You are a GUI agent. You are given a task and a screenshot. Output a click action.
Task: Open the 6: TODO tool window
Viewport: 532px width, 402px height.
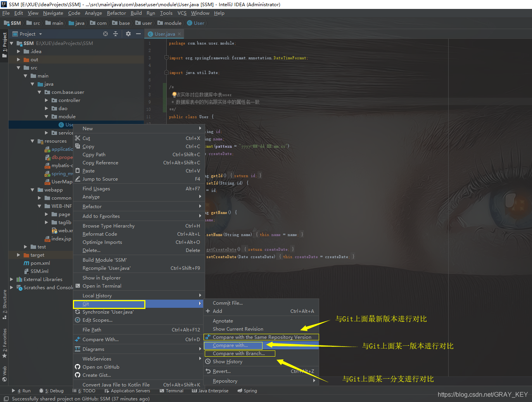pyautogui.click(x=84, y=391)
